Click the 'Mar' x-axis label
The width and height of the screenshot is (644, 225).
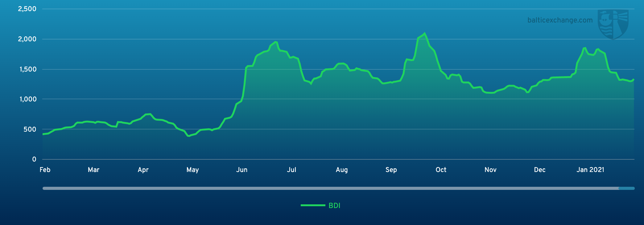click(93, 170)
